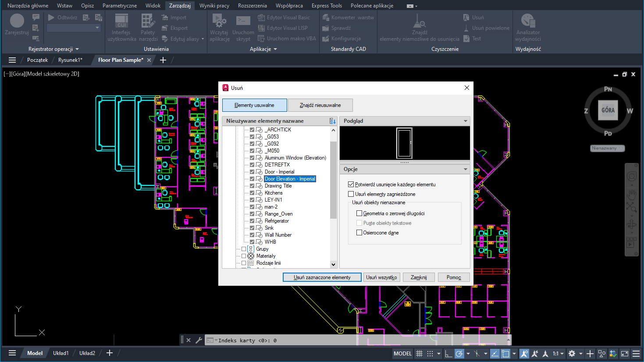Screen dimensions: 644x362
Task: Enable Usuń elementy zagnieżdżone checkbox
Action: [351, 194]
